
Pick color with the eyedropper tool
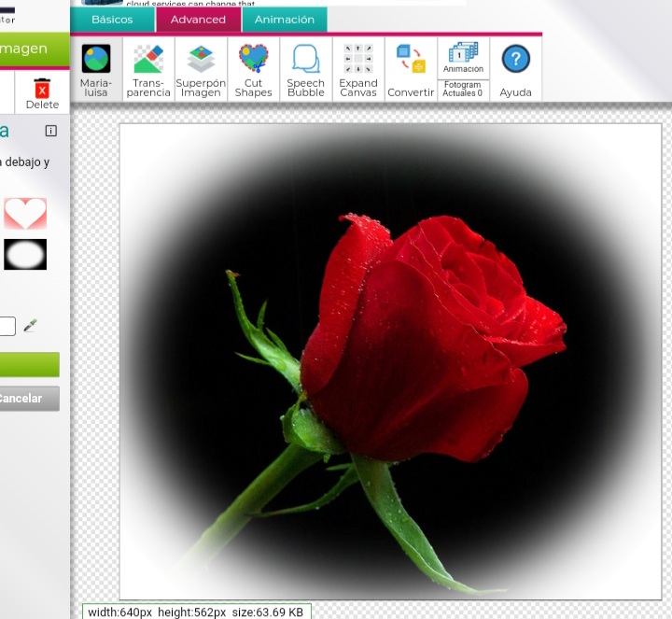tap(31, 326)
